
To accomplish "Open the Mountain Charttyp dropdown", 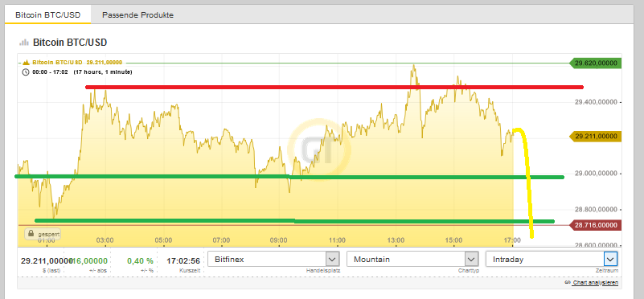I will coord(412,260).
